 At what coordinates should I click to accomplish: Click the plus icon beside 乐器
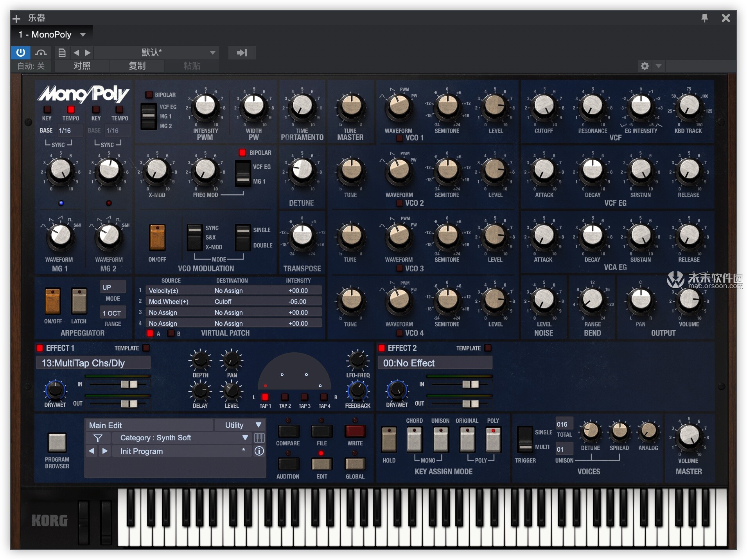pyautogui.click(x=16, y=18)
